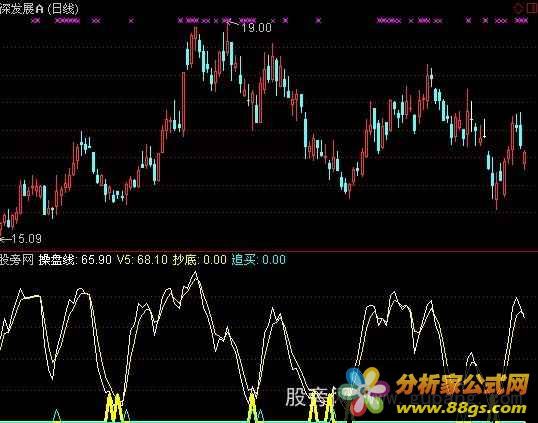Select the 抄底: 0.00 indicator value
Viewport: 538px width, 423px height.
point(200,260)
